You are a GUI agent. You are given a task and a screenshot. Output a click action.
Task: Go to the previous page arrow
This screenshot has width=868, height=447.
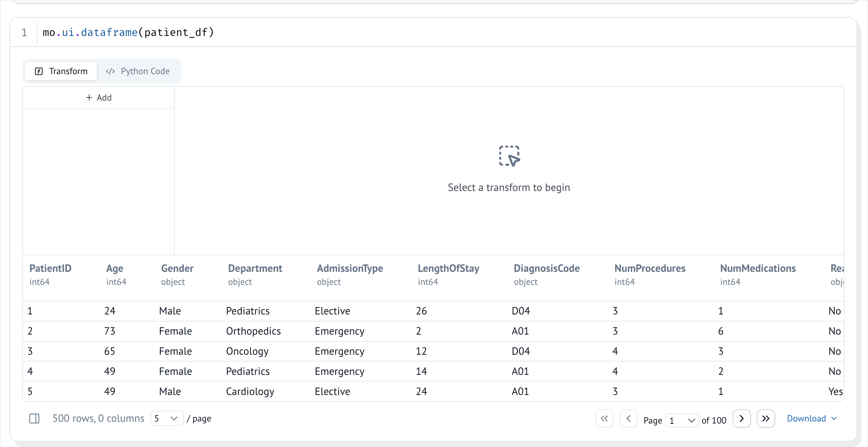click(628, 418)
